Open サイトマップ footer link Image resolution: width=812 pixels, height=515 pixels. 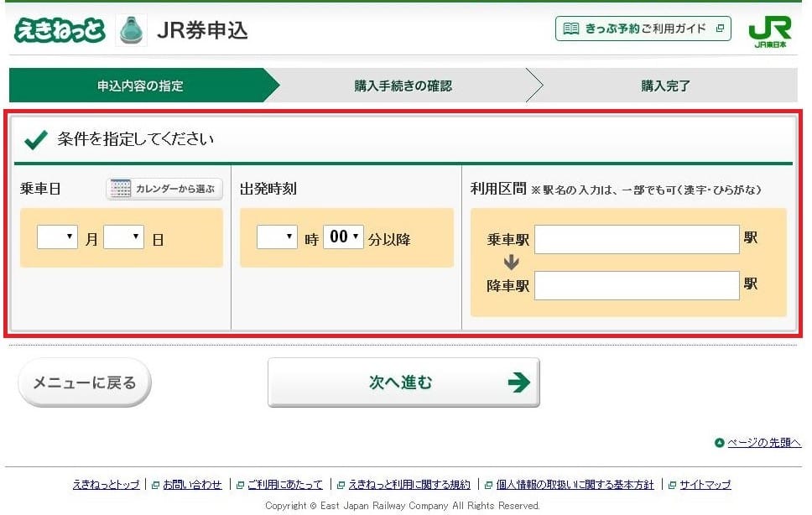(x=705, y=485)
